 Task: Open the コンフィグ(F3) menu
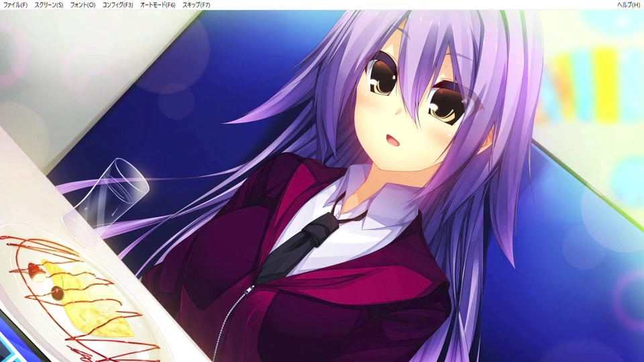click(x=118, y=5)
